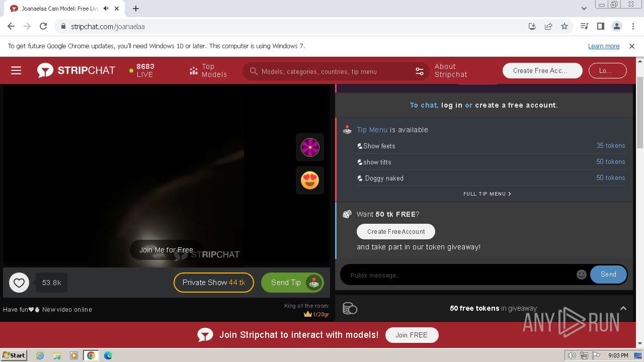Go back in browser history

[11, 26]
